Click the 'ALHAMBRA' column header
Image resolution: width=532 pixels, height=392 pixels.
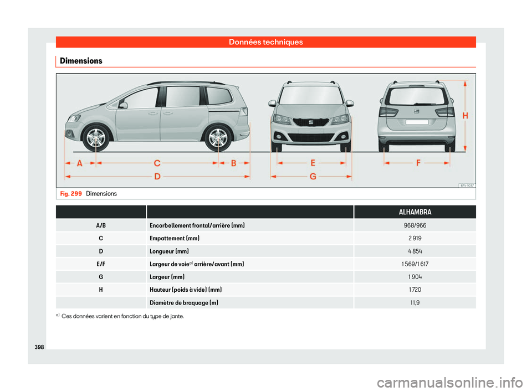tap(415, 212)
